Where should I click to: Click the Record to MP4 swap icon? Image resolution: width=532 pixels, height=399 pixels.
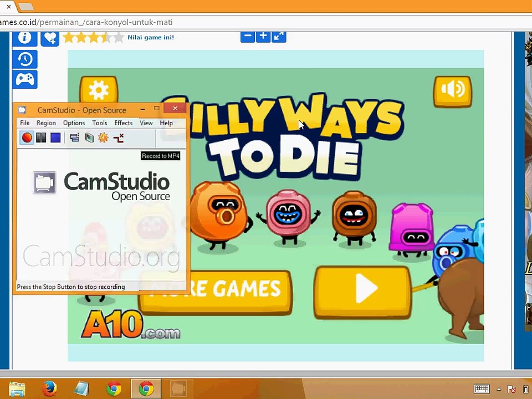pyautogui.click(x=119, y=138)
